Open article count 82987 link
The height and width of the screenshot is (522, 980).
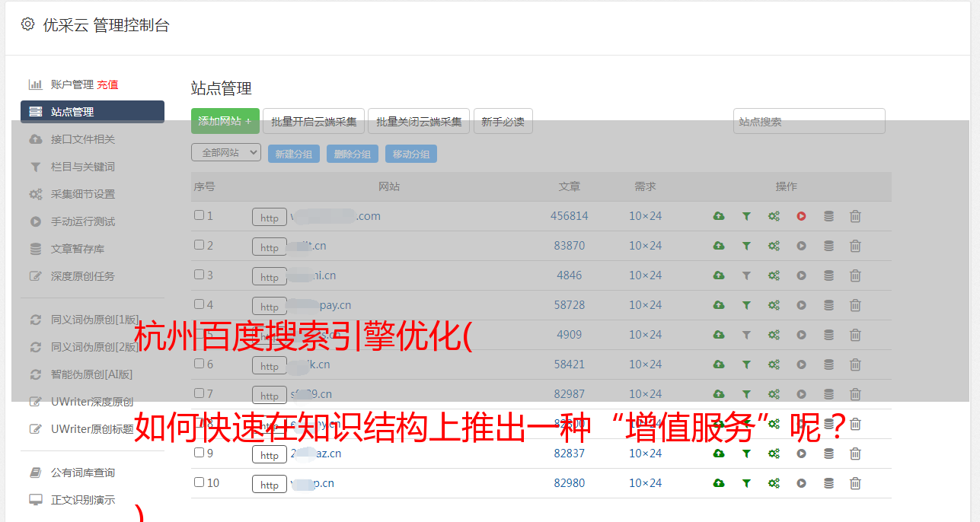pos(570,394)
